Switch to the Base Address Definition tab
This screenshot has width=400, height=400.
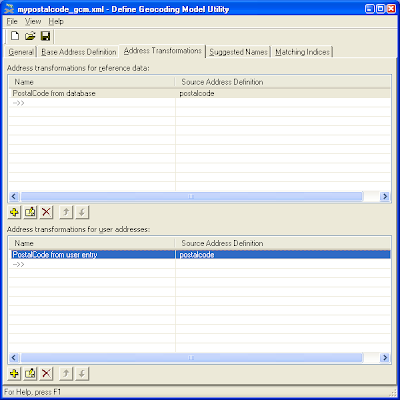pos(79,52)
